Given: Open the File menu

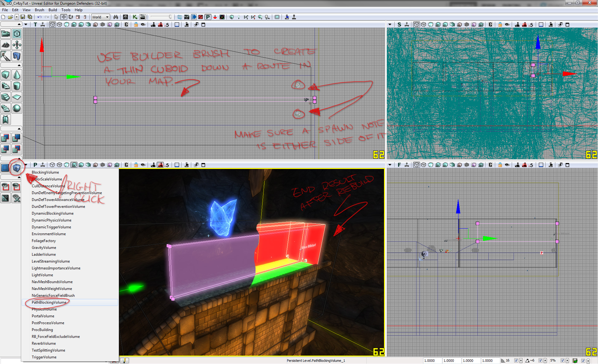Looking at the screenshot, I should click(5, 10).
